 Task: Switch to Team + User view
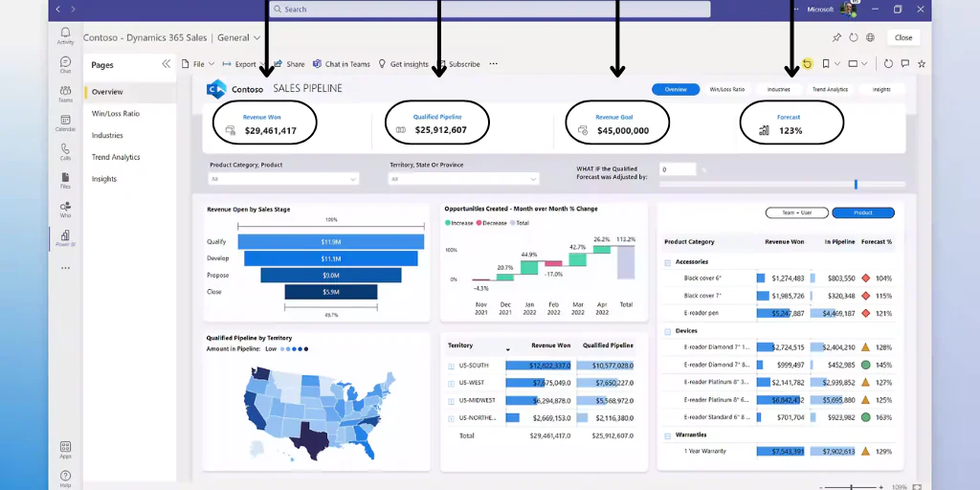[797, 212]
